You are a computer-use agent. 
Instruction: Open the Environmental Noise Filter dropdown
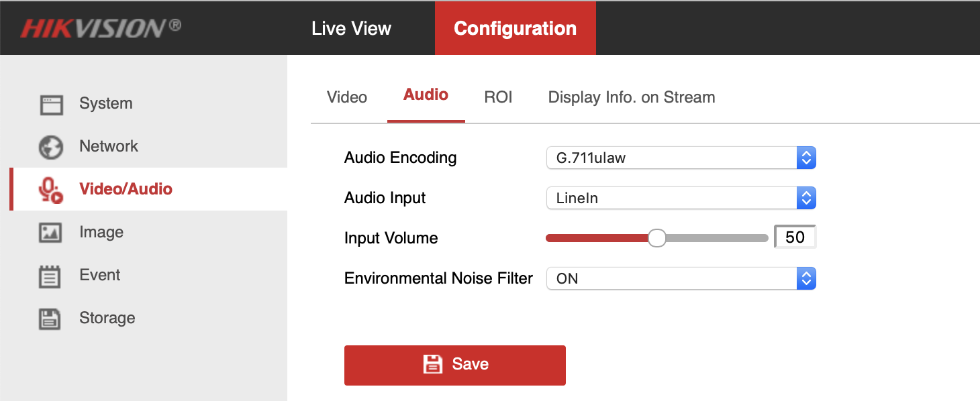click(806, 278)
